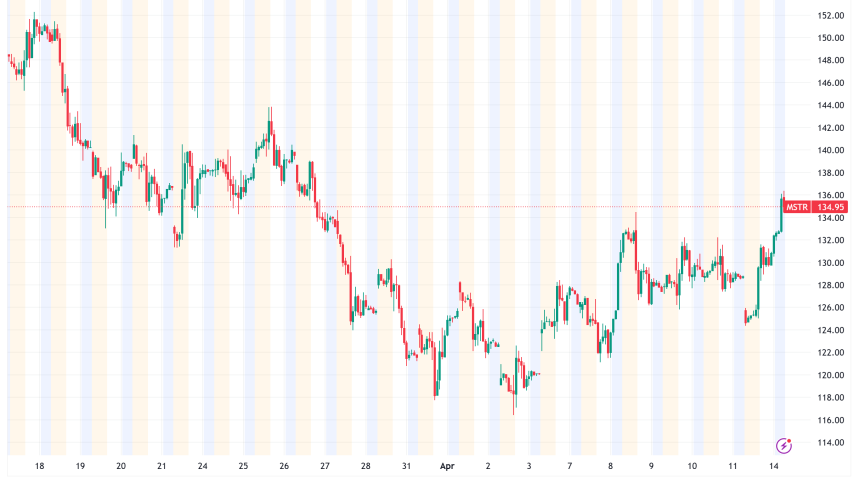Select date 28 on the time axis

(x=366, y=466)
